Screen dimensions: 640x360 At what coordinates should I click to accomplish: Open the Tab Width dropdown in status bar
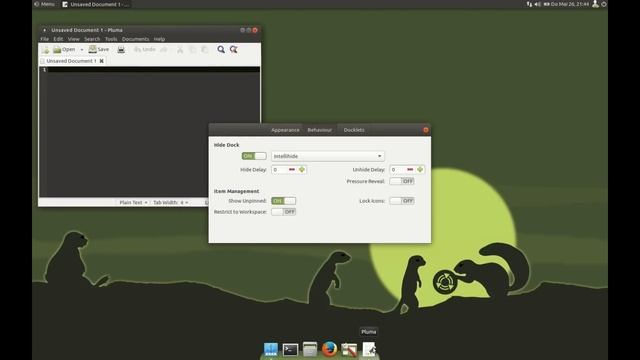(171, 202)
